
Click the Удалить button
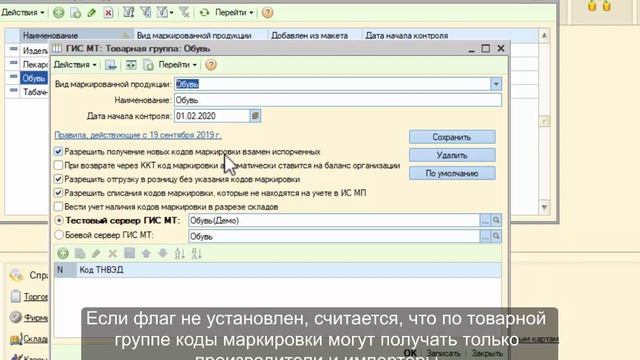click(452, 155)
